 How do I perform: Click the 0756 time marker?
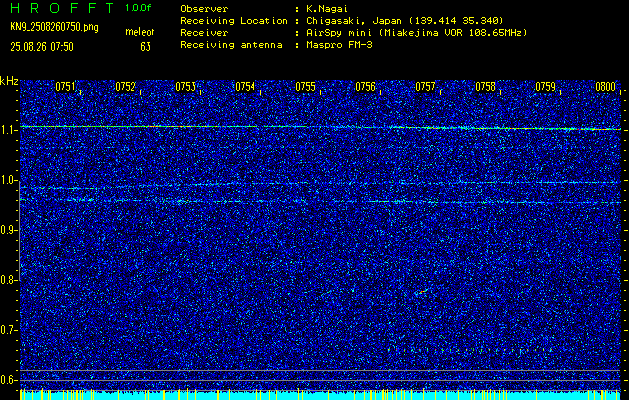click(x=365, y=87)
